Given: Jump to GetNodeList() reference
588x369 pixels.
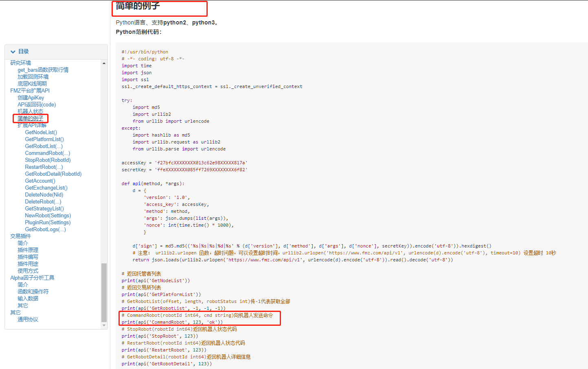Looking at the screenshot, I should [x=41, y=132].
